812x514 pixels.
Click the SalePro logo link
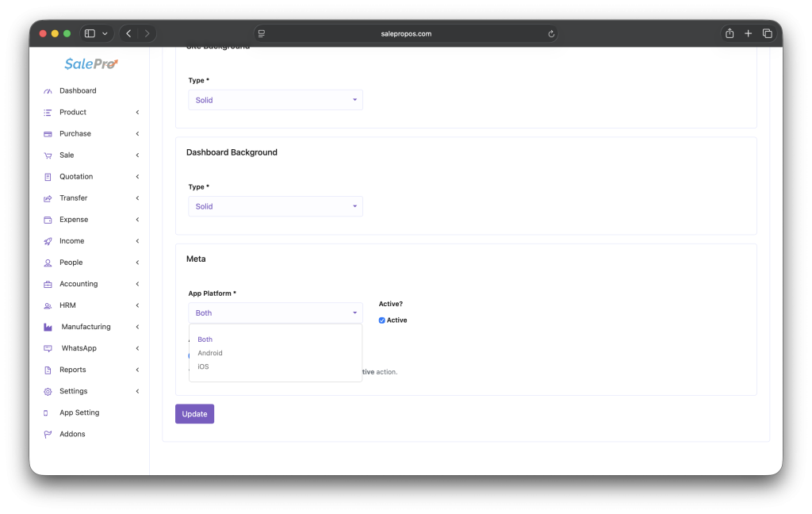[90, 63]
